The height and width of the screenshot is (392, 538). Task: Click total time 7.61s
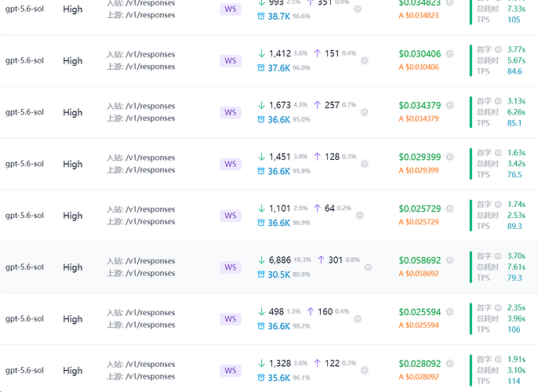(x=516, y=267)
